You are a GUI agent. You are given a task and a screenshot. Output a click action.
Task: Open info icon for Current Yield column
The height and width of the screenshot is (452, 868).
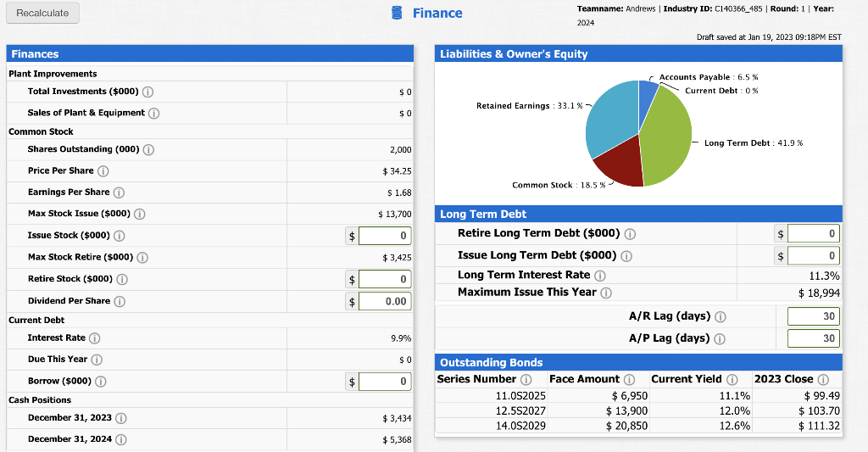(732, 379)
